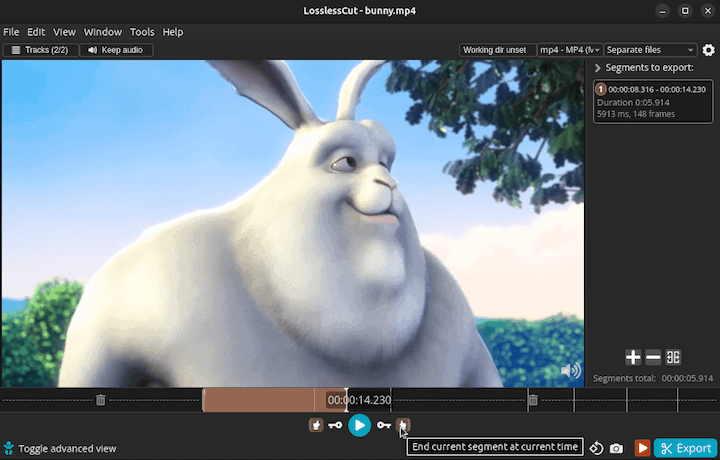720x460 pixels.
Task: Remove segment with minus icon
Action: [653, 357]
